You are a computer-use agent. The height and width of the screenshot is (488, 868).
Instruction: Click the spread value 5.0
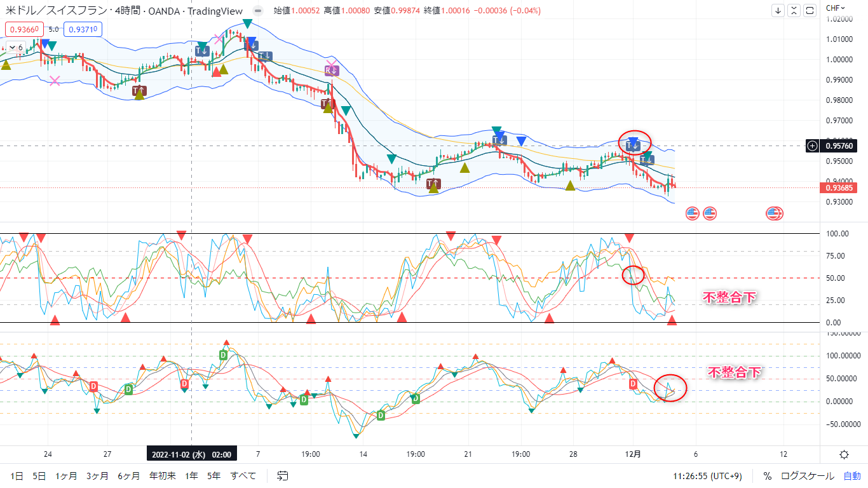53,29
